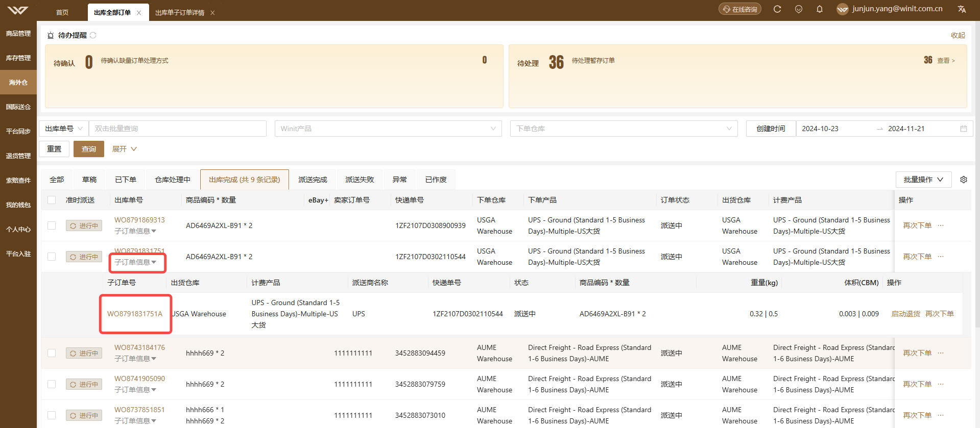Open the 下单仓库 dropdown
980x428 pixels.
[624, 129]
